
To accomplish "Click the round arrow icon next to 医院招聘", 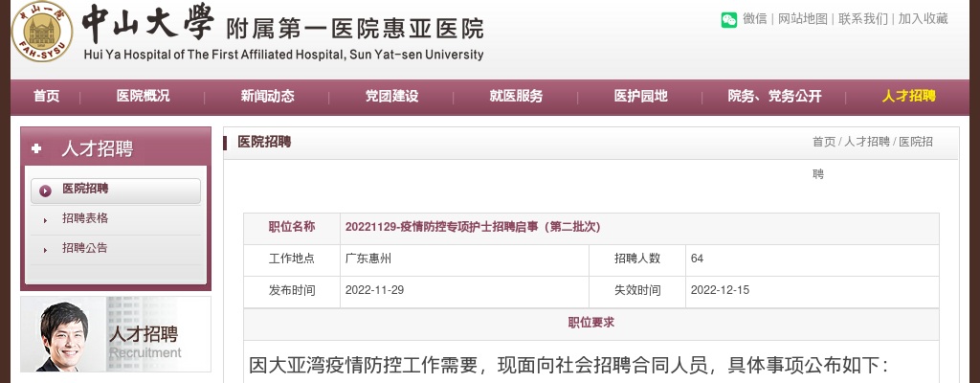I will point(45,191).
